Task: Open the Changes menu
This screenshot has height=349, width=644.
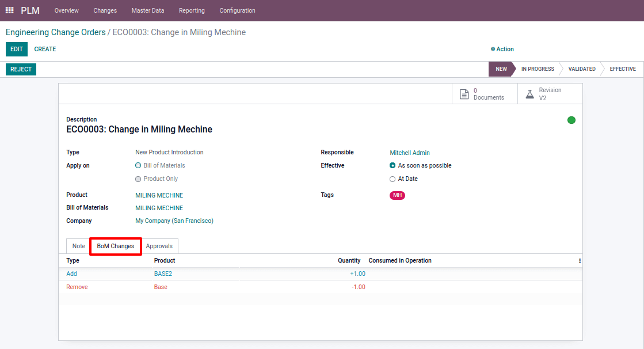Action: tap(105, 10)
